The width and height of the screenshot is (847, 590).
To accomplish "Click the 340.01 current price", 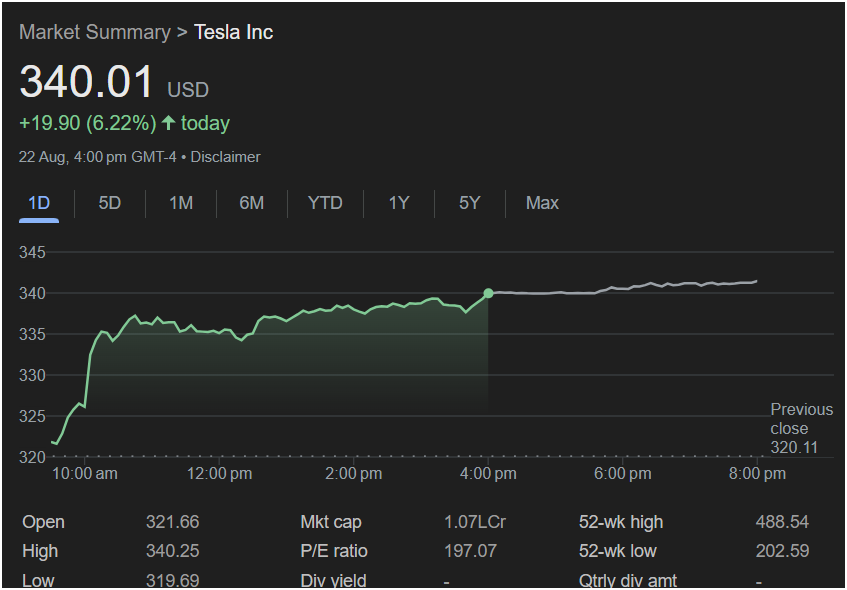I will click(87, 82).
